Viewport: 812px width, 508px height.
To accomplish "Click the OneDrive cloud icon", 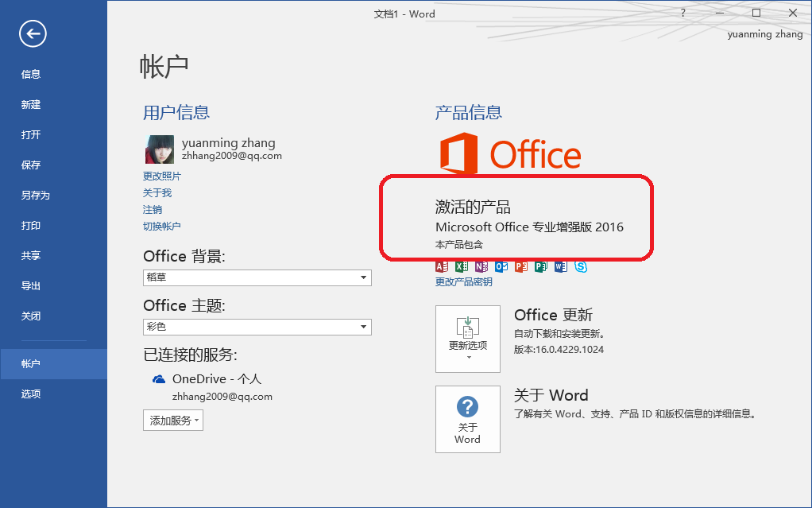I will pyautogui.click(x=159, y=379).
